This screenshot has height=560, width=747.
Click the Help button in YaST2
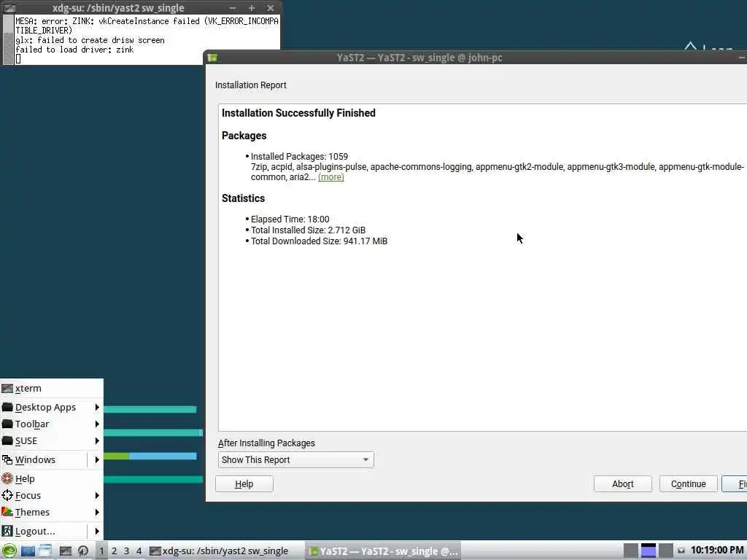244,484
